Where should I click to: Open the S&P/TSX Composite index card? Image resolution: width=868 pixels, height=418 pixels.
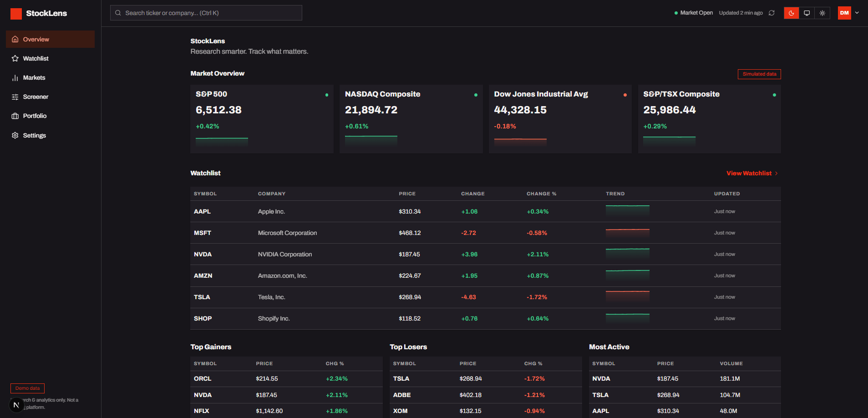pyautogui.click(x=710, y=119)
